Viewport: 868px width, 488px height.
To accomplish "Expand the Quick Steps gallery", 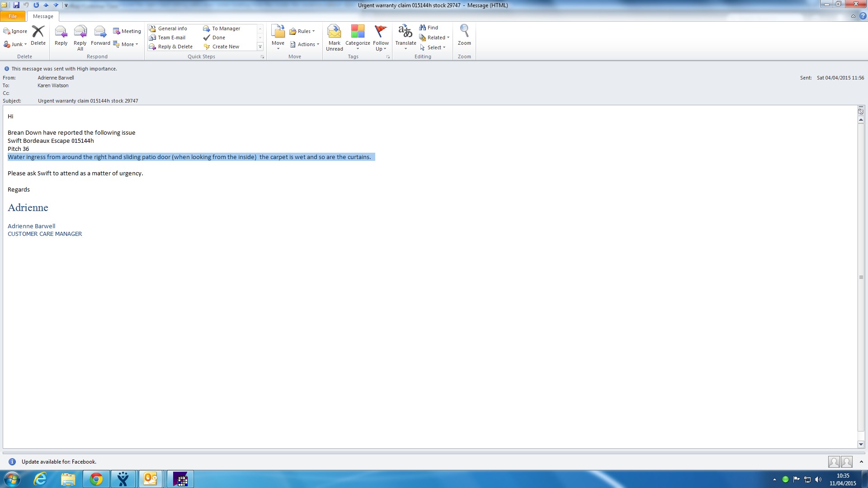I will point(260,47).
